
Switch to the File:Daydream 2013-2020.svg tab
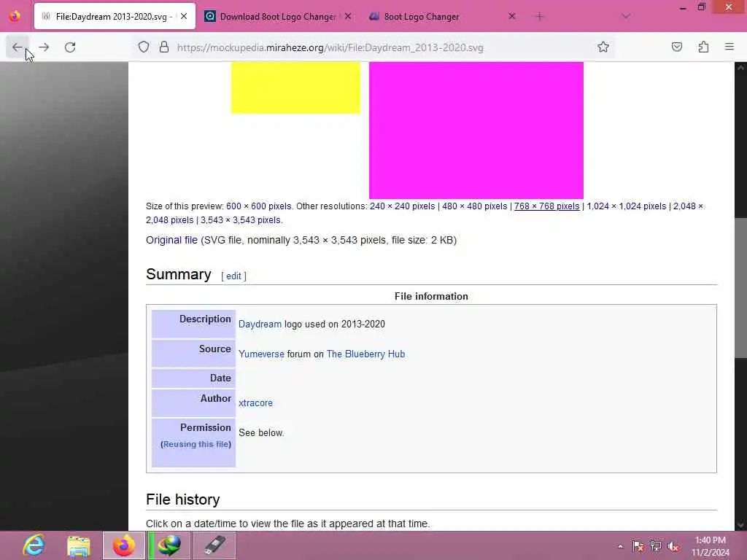[x=115, y=17]
